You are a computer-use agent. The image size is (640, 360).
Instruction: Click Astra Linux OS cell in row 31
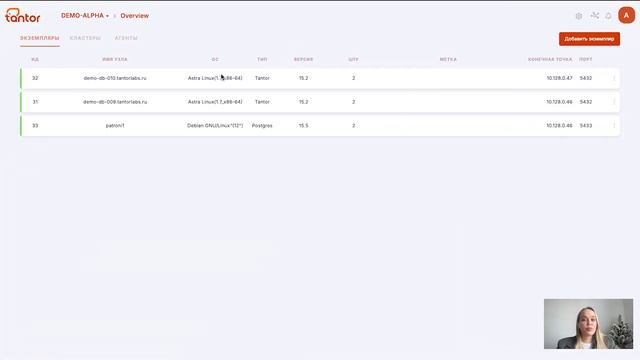point(215,102)
